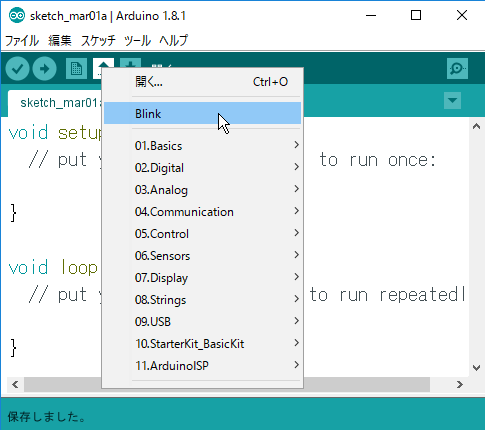The height and width of the screenshot is (430, 485).
Task: Open the ヘルプ menu
Action: point(173,41)
